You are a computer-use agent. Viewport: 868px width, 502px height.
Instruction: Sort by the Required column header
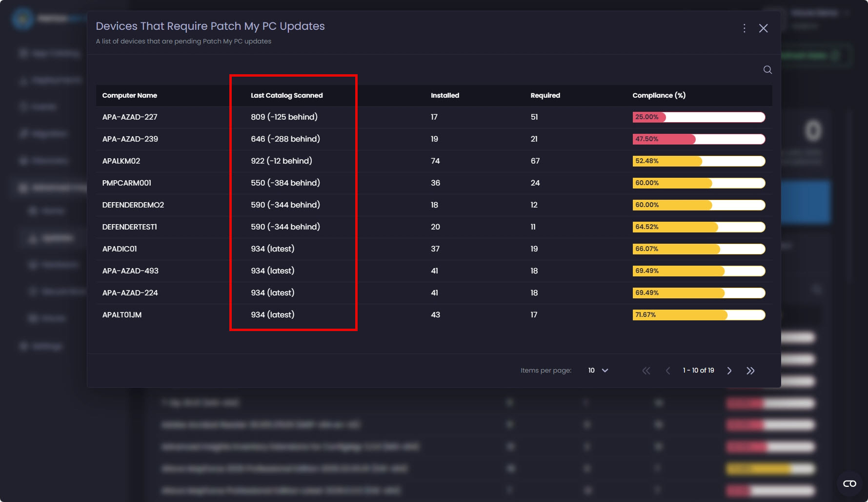pos(545,95)
